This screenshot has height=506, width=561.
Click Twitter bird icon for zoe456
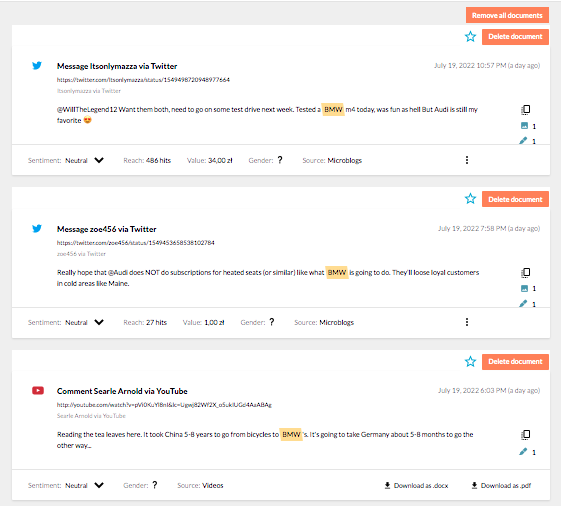click(37, 228)
